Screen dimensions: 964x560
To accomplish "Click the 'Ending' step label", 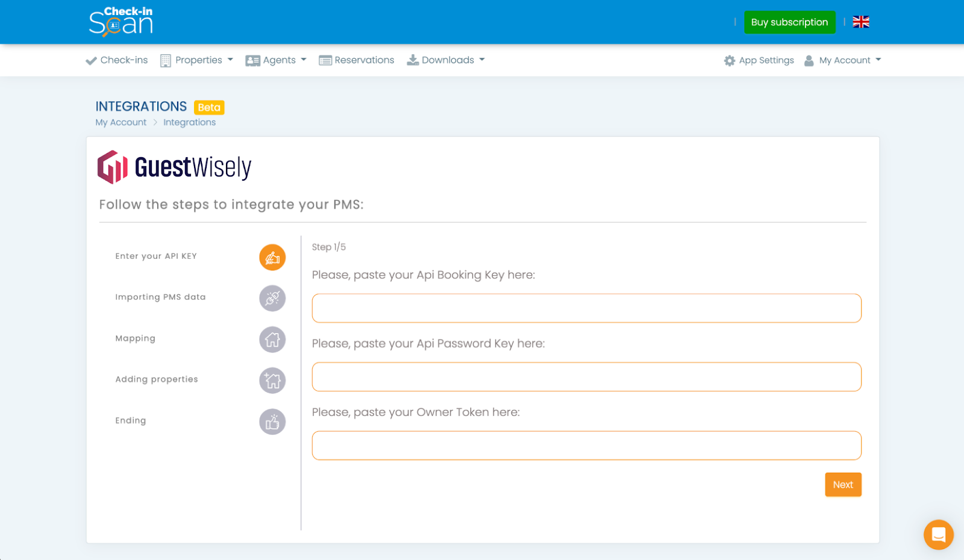I will point(131,420).
